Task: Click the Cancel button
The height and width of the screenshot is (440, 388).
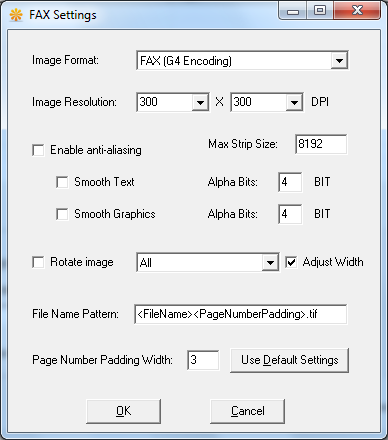Action: click(247, 411)
